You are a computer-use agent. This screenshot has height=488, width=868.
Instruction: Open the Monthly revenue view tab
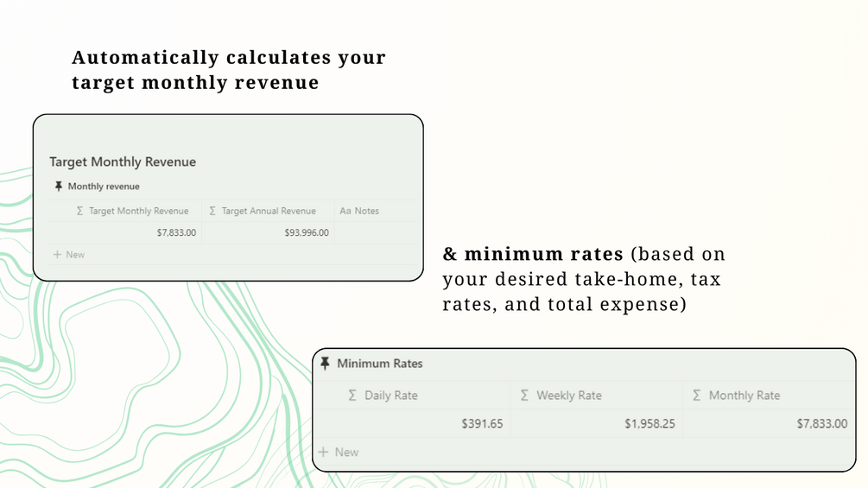pyautogui.click(x=97, y=187)
